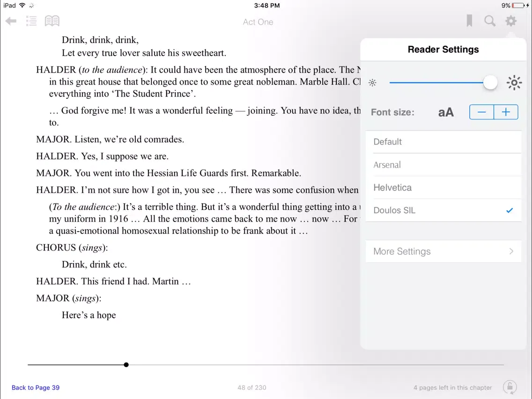532x399 pixels.
Task: Tap the Act One chapter title
Action: click(x=258, y=22)
